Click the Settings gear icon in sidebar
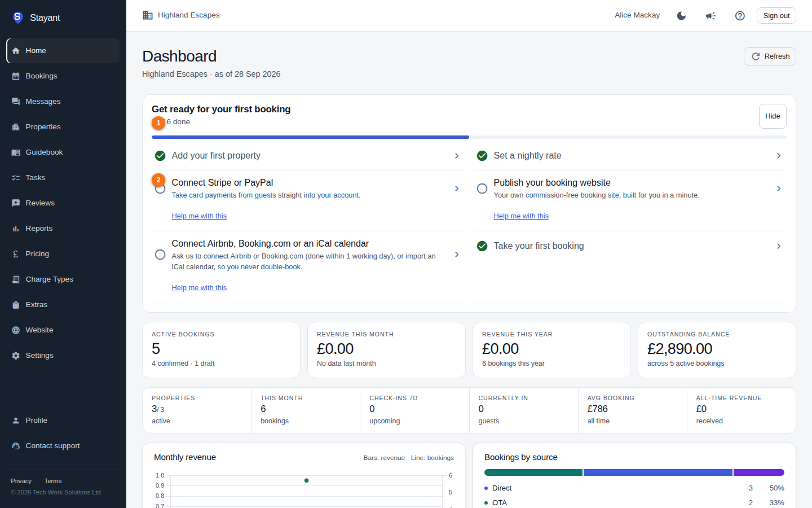This screenshot has height=508, width=812. pyautogui.click(x=16, y=356)
